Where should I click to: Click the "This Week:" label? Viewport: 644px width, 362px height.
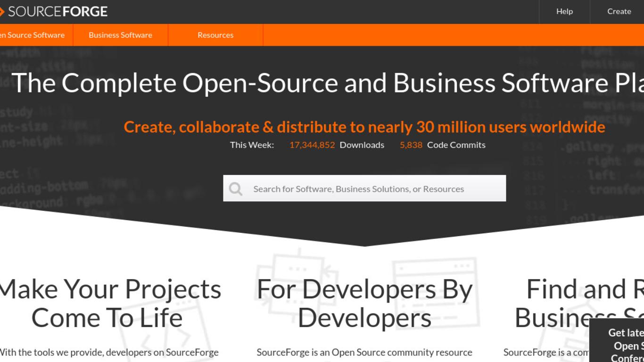(x=252, y=145)
